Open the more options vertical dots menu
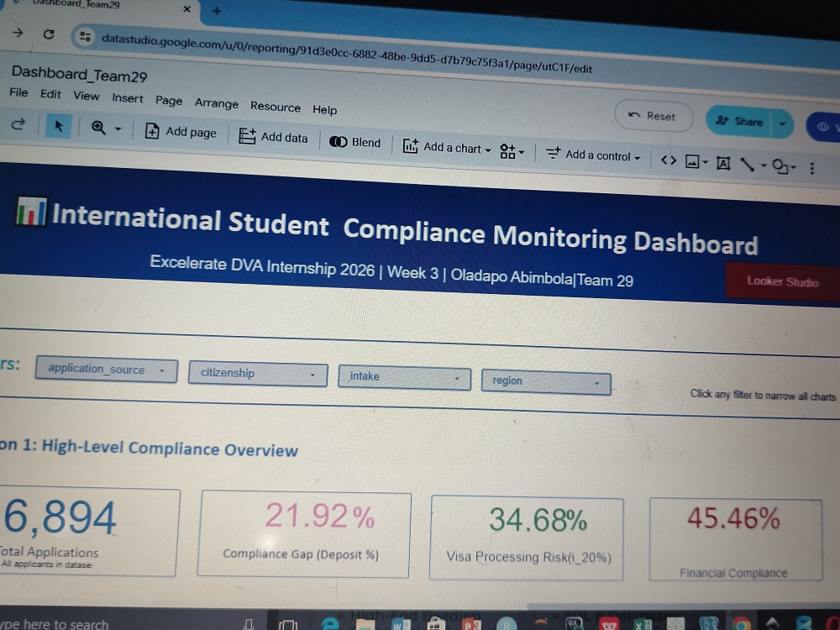The image size is (840, 630). click(812, 168)
